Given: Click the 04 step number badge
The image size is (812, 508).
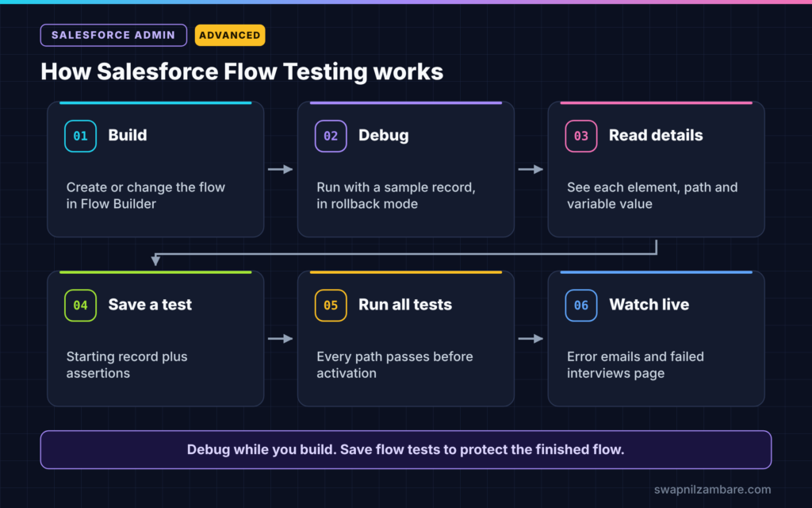Looking at the screenshot, I should click(x=80, y=306).
